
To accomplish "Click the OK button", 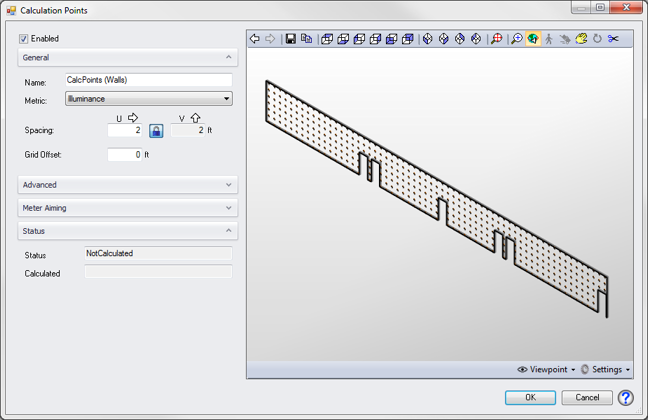I will (x=531, y=397).
